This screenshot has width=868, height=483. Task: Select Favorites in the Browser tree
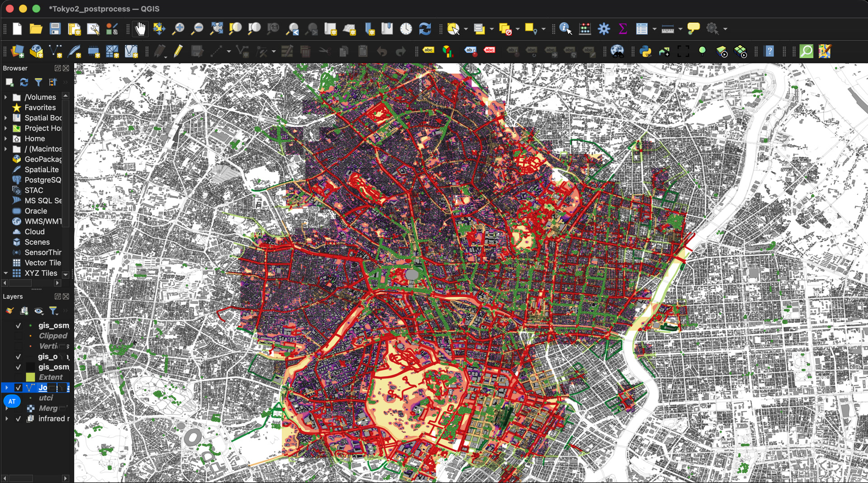(40, 108)
